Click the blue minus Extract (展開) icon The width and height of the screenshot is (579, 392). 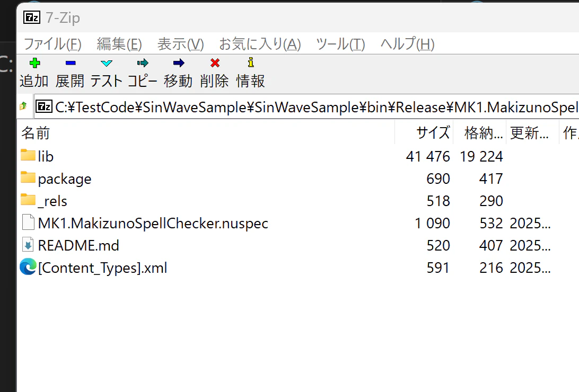(71, 63)
